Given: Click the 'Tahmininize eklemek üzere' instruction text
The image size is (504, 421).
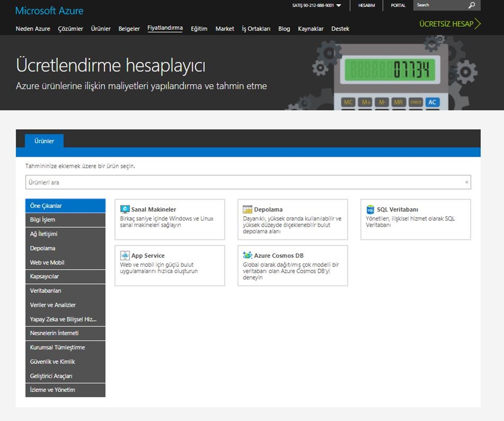Looking at the screenshot, I should (80, 166).
